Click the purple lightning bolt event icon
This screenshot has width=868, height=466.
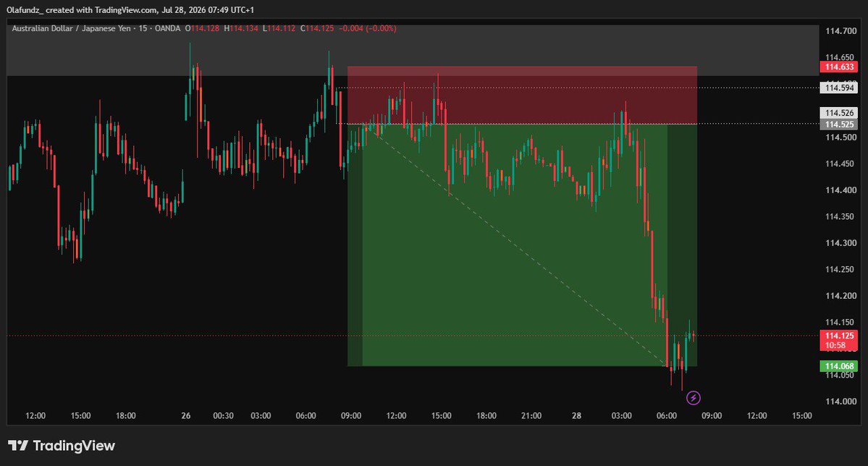[x=693, y=397]
